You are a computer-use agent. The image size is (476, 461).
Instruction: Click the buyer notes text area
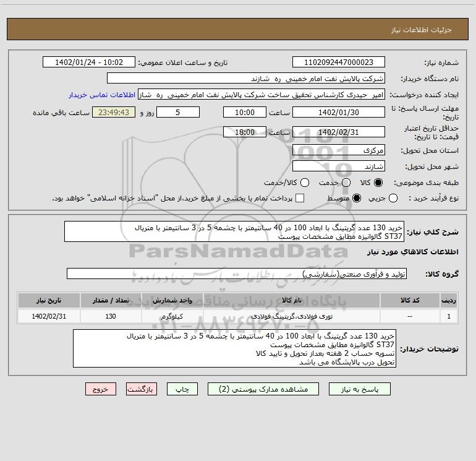point(235,348)
